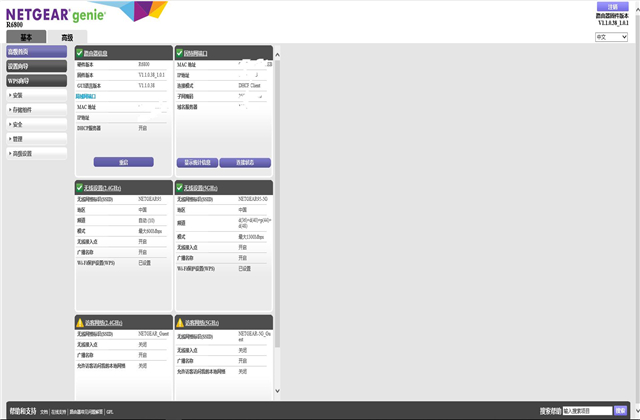
Task: Click the green check icon beside 路由器信息
Action: [x=80, y=52]
